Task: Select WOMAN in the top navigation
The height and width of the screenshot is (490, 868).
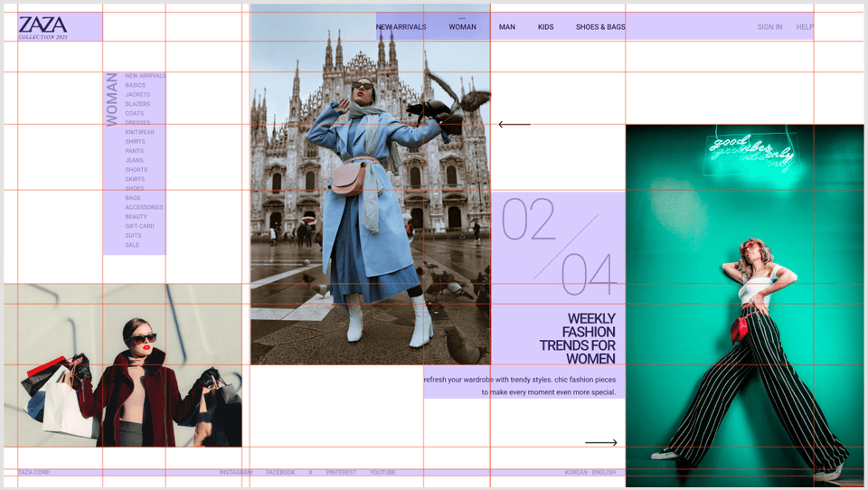Action: click(x=462, y=26)
